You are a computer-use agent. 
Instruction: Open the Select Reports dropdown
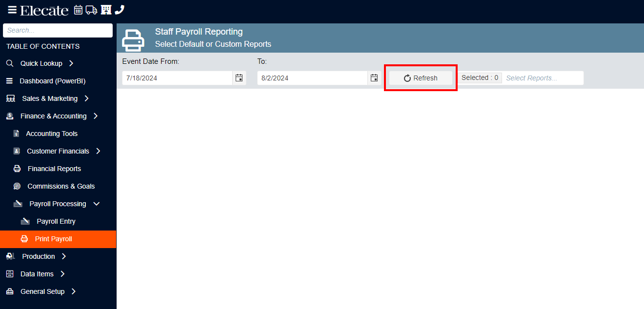click(543, 78)
